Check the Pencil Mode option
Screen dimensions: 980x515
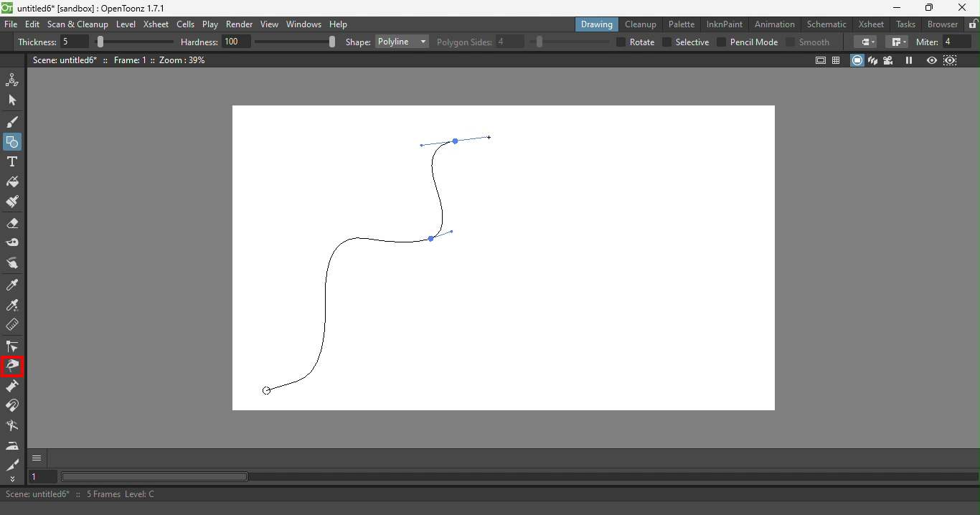coord(721,42)
